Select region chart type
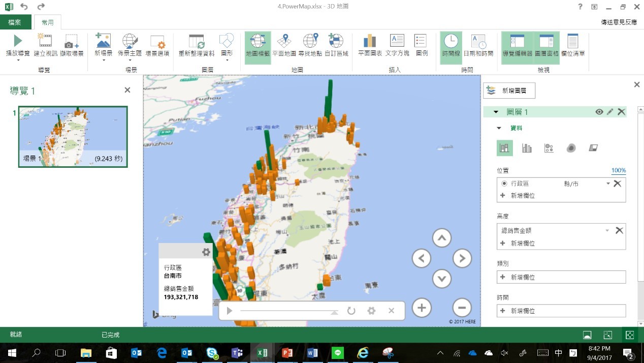The width and height of the screenshot is (644, 363). coord(593,148)
